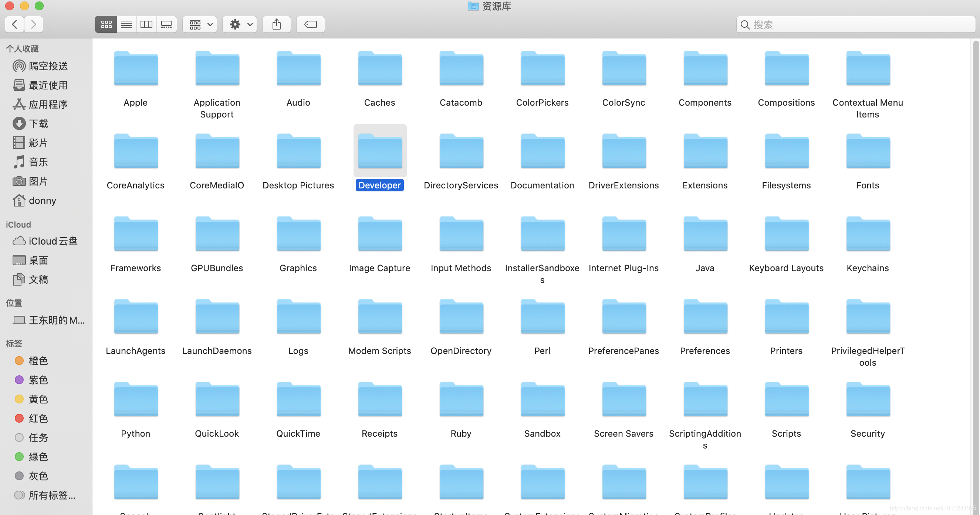Open the group-by arrangement dropdown
This screenshot has width=980, height=515.
pos(200,25)
